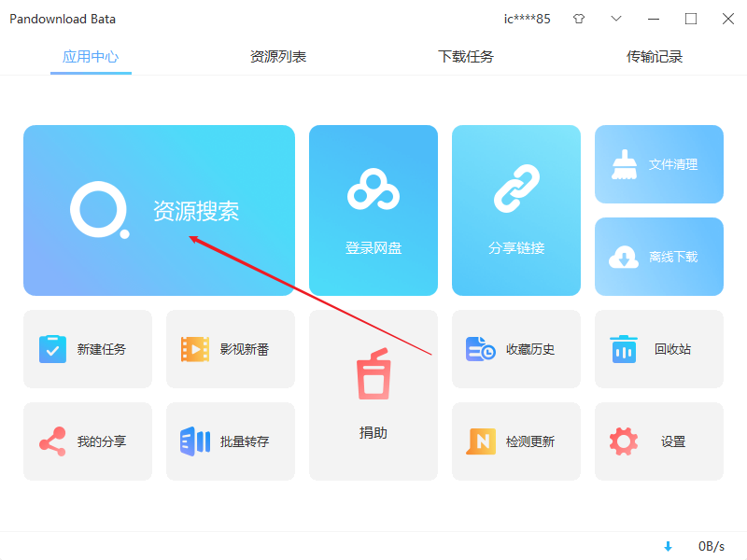
Task: Click the 收藏历史 label
Action: [530, 349]
